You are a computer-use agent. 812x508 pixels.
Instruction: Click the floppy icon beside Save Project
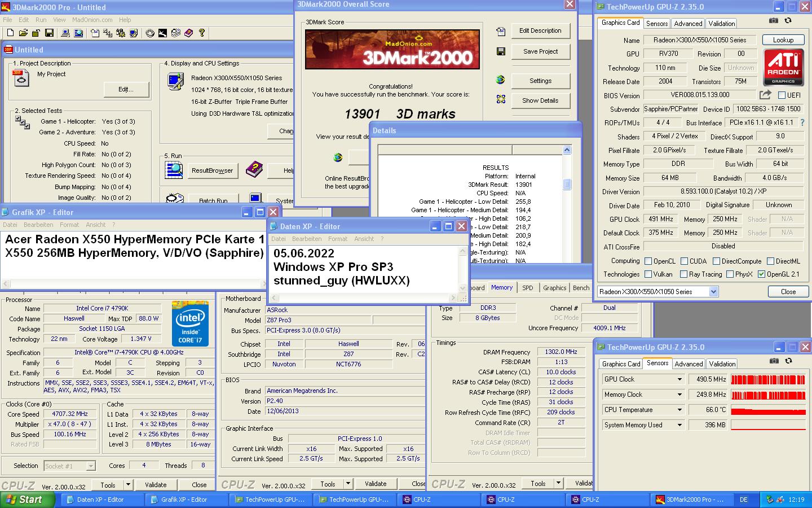point(501,51)
